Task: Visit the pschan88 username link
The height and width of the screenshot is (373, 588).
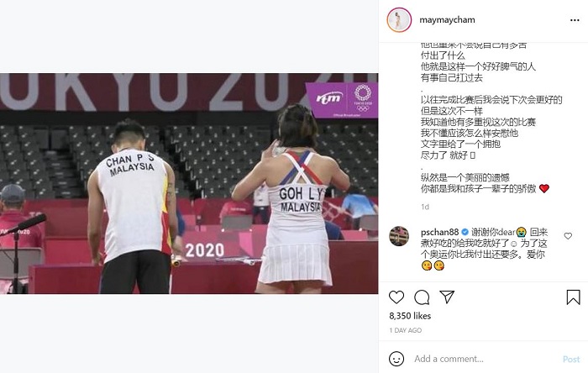Action: tap(439, 232)
